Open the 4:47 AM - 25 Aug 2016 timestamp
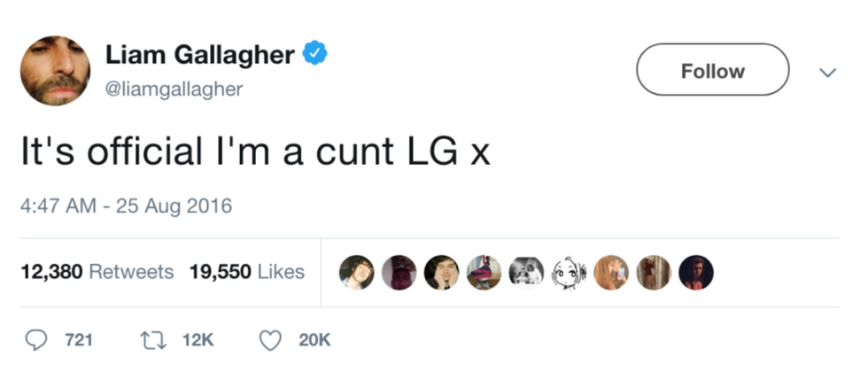 pos(126,206)
